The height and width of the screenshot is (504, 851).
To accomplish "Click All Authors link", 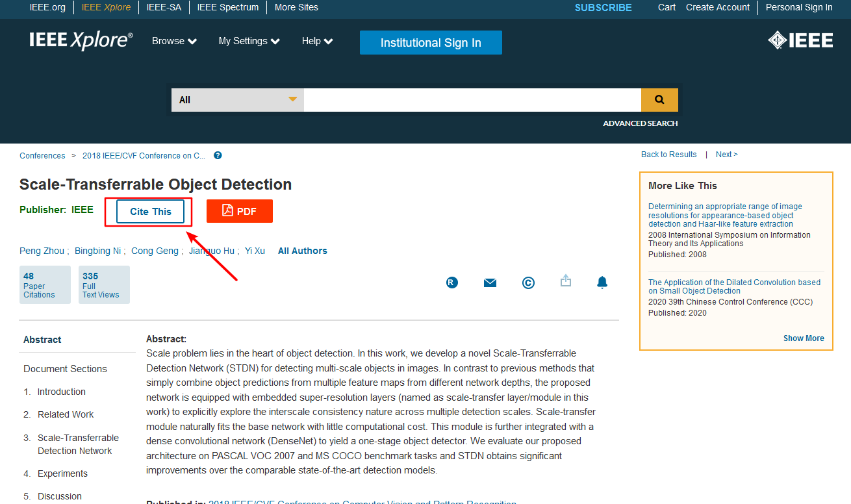I will pos(302,251).
